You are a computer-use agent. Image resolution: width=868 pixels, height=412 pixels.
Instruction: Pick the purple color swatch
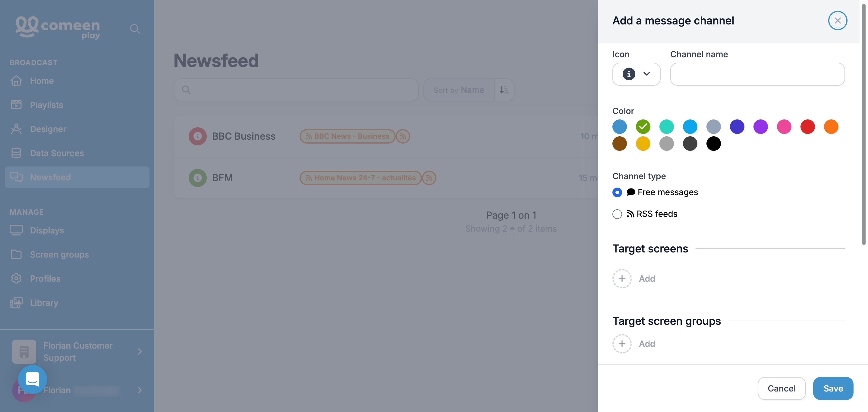760,127
